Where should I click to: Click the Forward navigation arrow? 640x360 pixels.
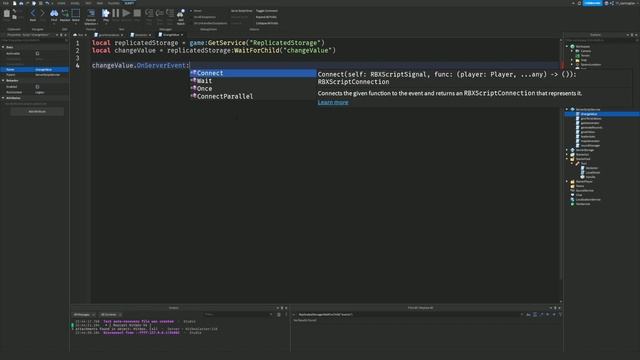click(x=42, y=13)
